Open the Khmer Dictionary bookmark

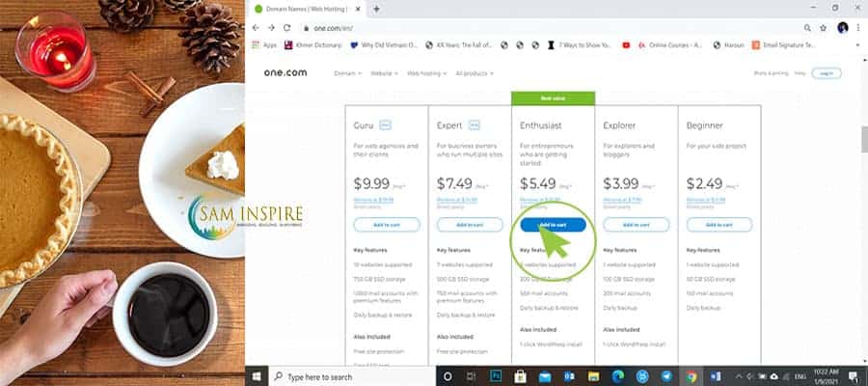pos(312,45)
